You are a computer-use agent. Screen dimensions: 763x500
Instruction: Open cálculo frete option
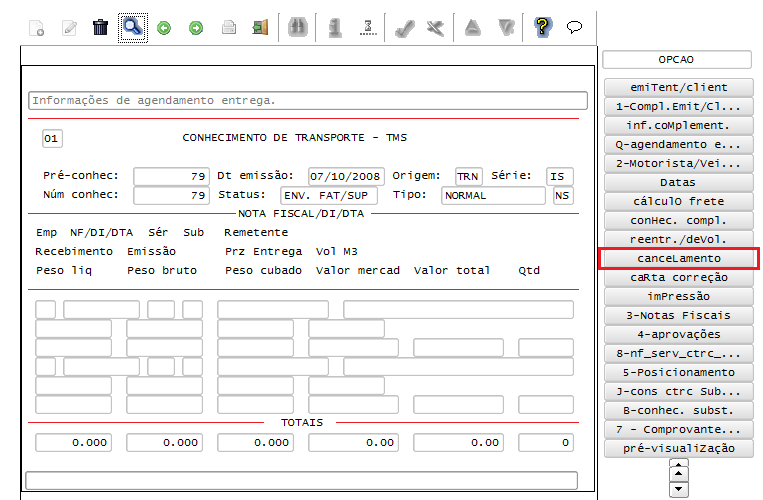tap(679, 201)
